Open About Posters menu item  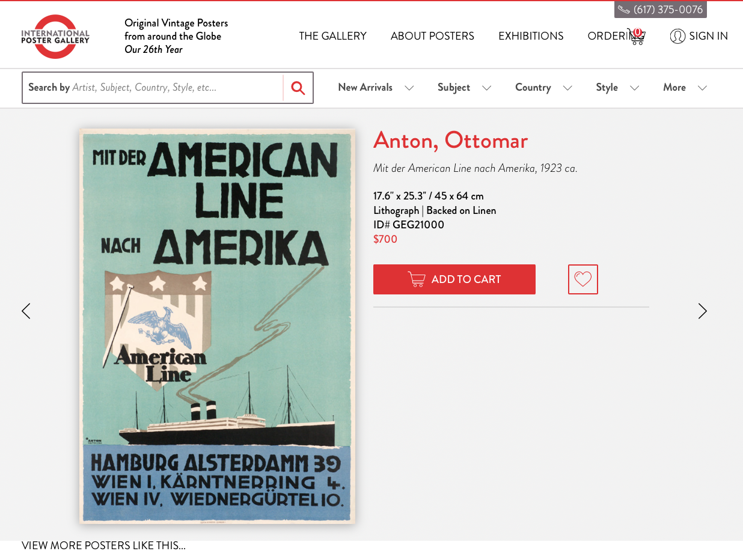point(432,36)
